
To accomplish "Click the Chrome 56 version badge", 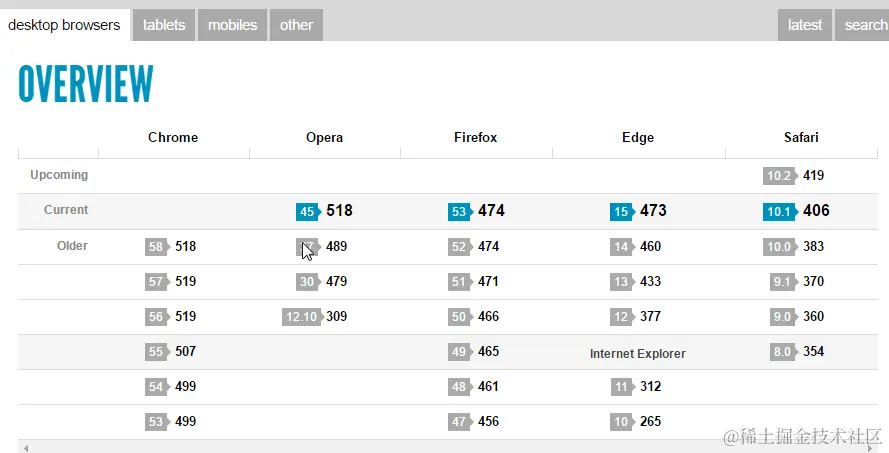I will 158,317.
